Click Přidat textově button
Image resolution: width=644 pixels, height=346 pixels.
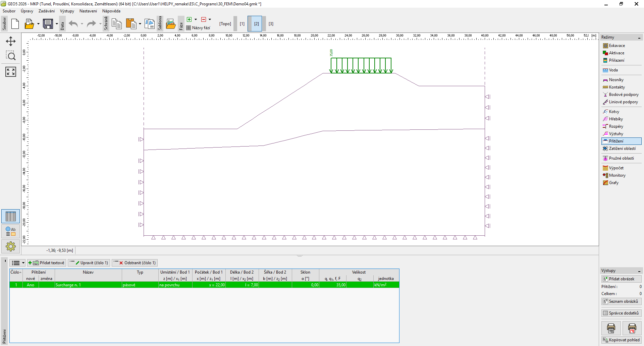(x=47, y=263)
